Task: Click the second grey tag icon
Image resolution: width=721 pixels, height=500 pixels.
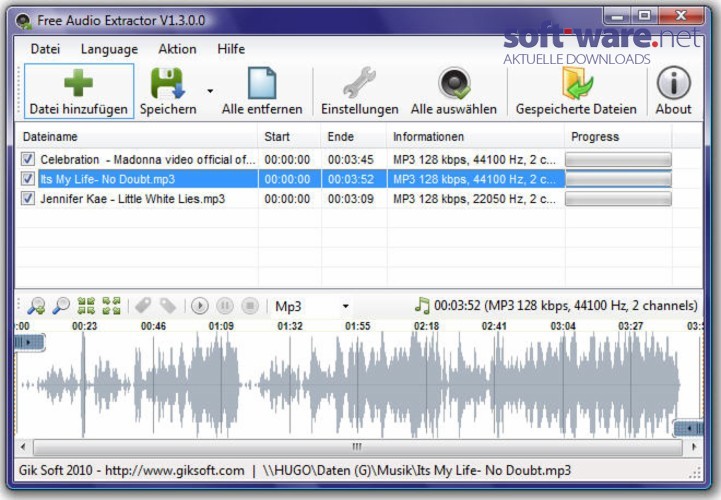Action: 168,306
